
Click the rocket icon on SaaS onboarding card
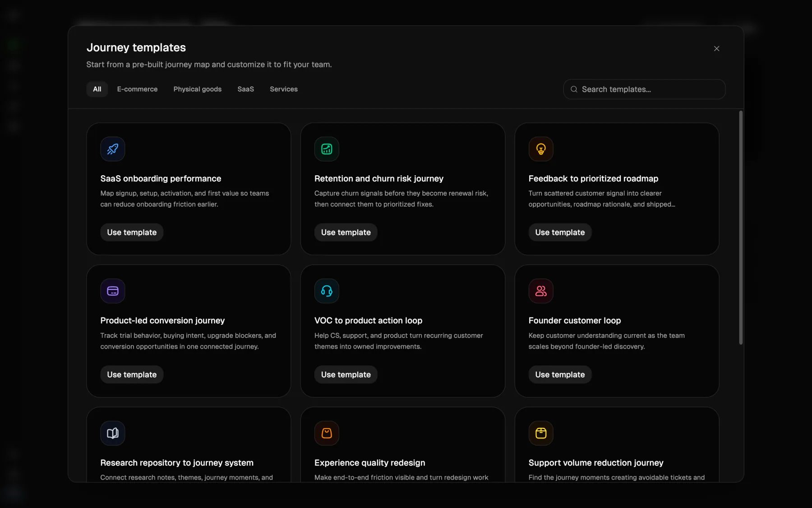click(x=113, y=149)
